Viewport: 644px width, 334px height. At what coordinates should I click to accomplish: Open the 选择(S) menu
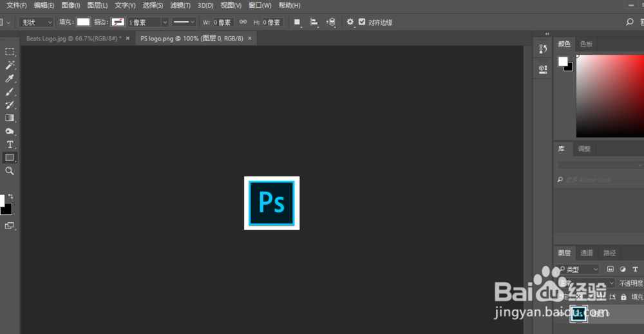click(x=153, y=5)
